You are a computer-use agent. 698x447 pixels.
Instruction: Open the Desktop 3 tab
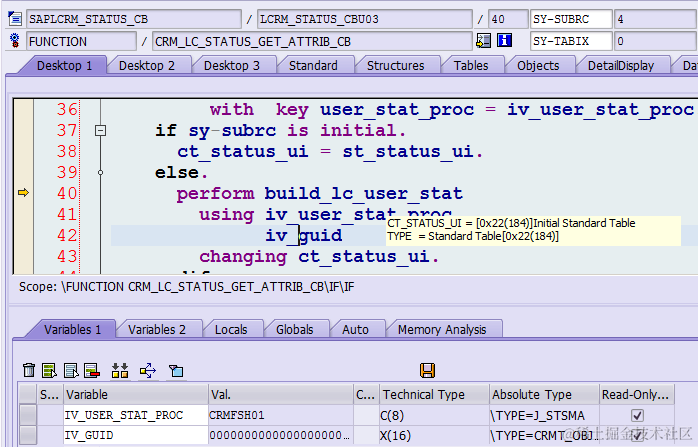232,66
